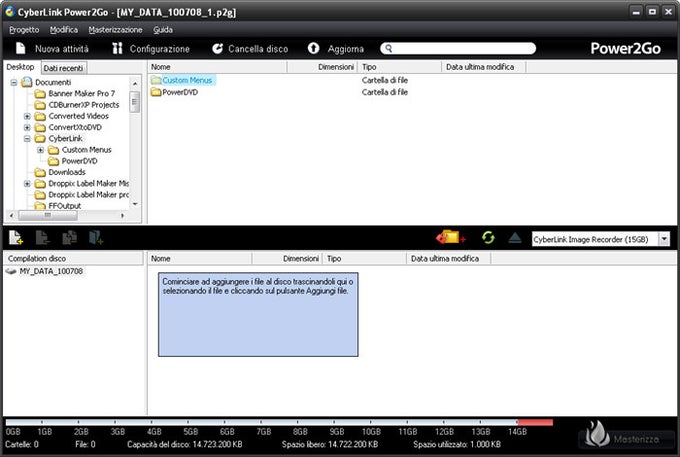
Task: Click the Masterizza button text
Action: (x=636, y=439)
